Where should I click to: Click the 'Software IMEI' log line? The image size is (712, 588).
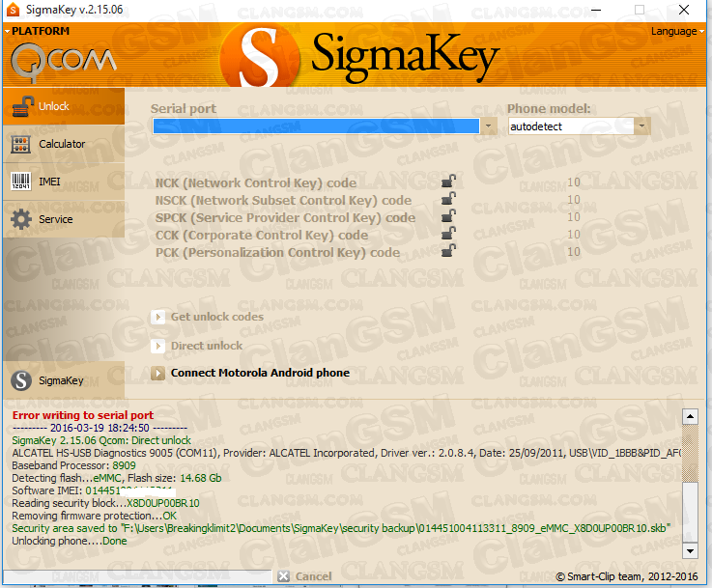pos(94,490)
